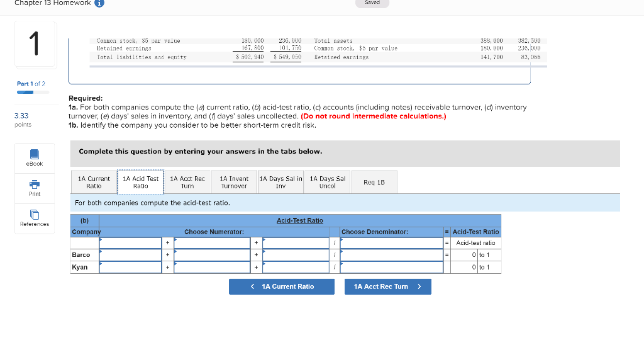
Task: Click the Acid-Test Ratio table heading
Action: (300, 220)
